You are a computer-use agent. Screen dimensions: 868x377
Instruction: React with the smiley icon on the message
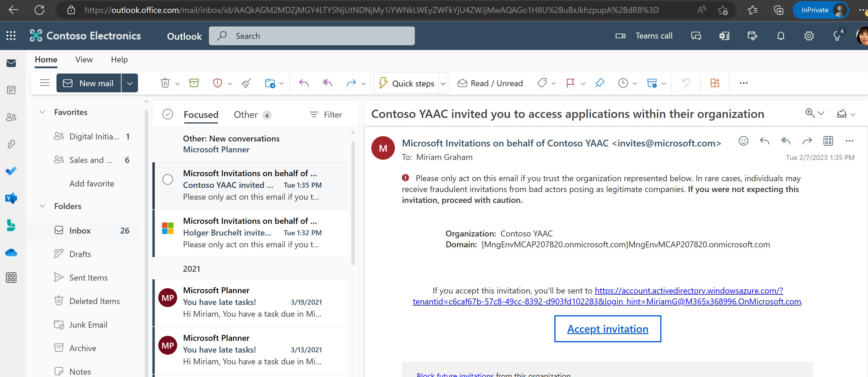pos(743,141)
